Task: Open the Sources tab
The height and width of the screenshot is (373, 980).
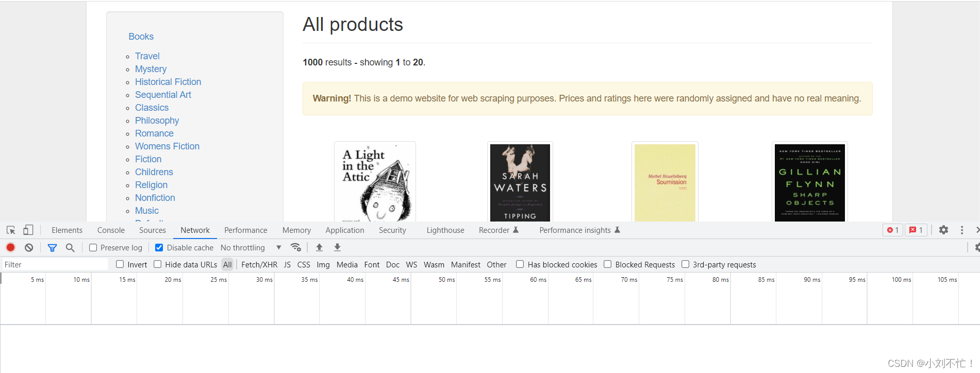Action: [153, 230]
